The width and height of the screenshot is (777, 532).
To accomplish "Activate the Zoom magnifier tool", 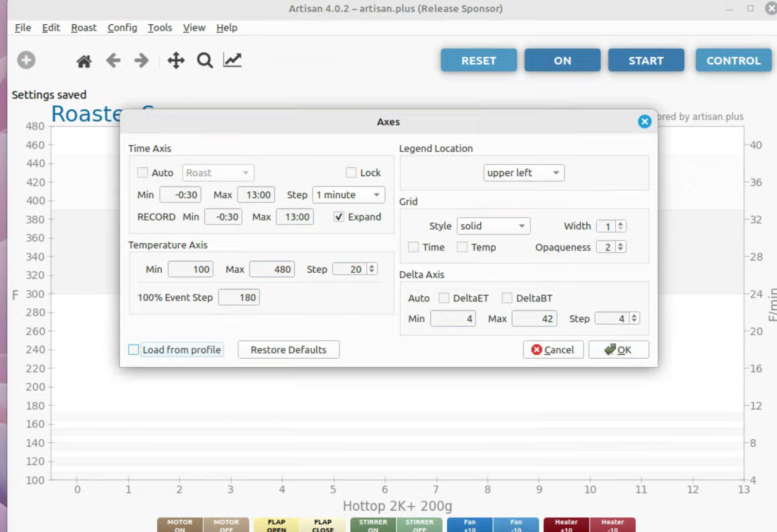I will (204, 61).
